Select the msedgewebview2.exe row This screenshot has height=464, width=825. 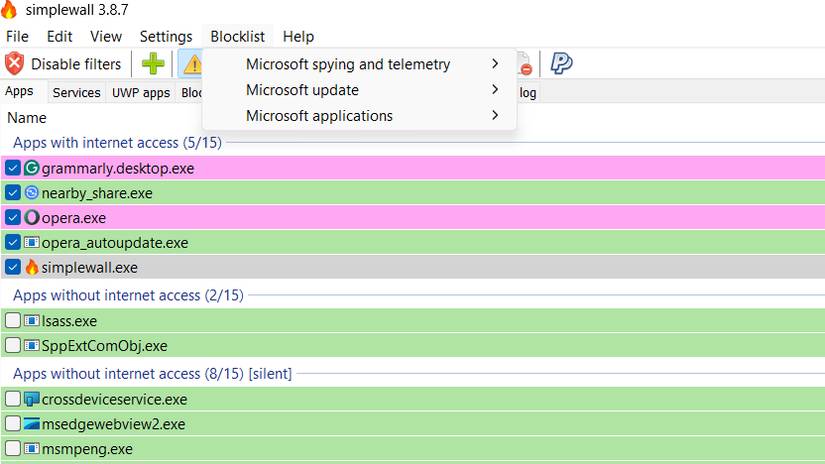[x=412, y=424]
